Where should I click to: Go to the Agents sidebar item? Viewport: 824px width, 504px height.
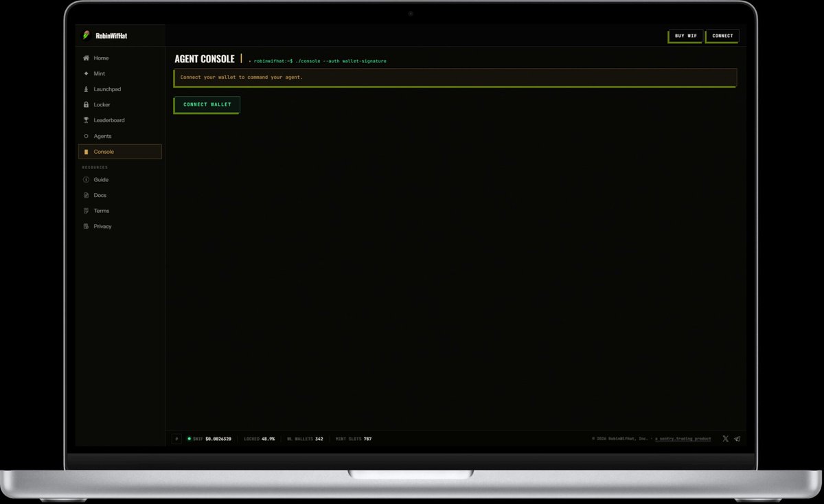[x=120, y=136]
